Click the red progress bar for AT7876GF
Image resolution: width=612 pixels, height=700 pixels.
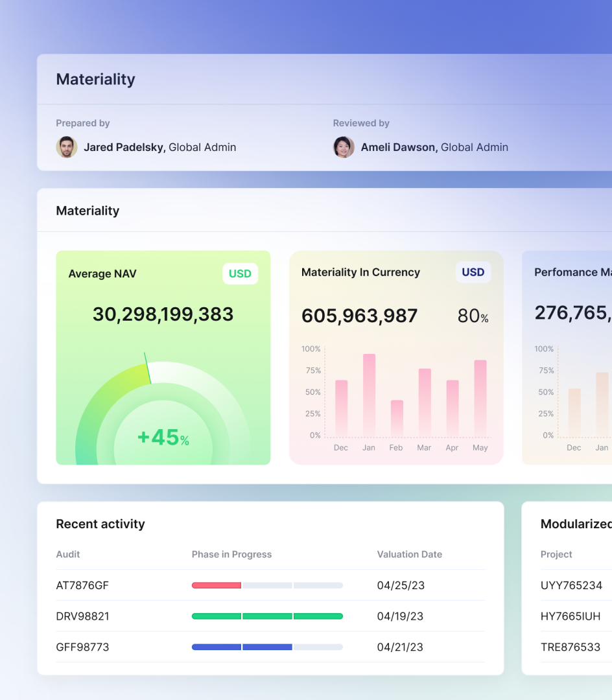[x=216, y=585]
